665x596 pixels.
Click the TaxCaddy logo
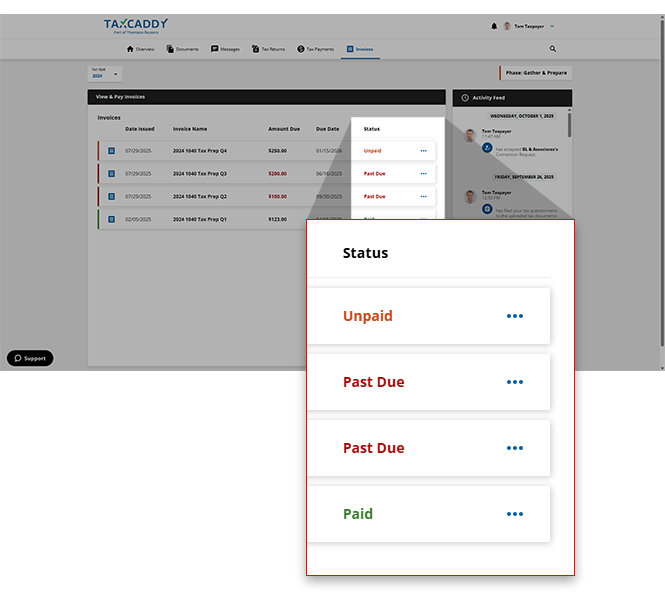click(136, 25)
